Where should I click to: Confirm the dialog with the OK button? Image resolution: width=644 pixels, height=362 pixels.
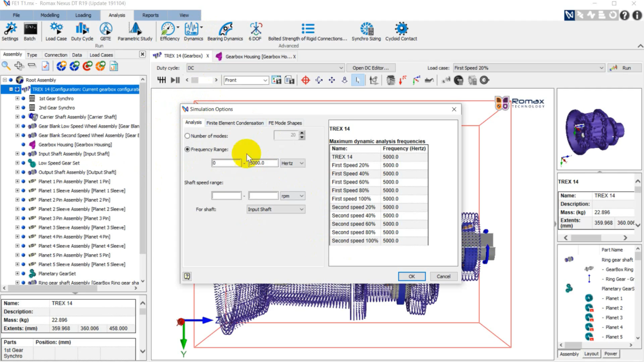(412, 276)
